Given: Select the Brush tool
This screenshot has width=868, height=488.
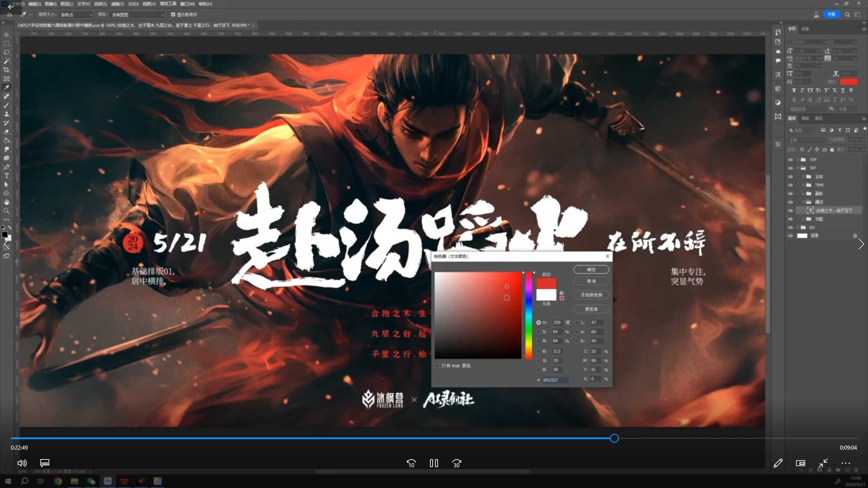Looking at the screenshot, I should pos(6,105).
